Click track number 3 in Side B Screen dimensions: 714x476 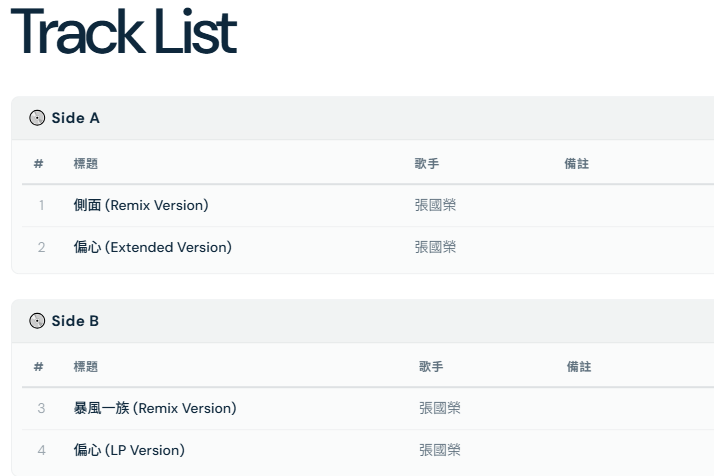pyautogui.click(x=41, y=408)
